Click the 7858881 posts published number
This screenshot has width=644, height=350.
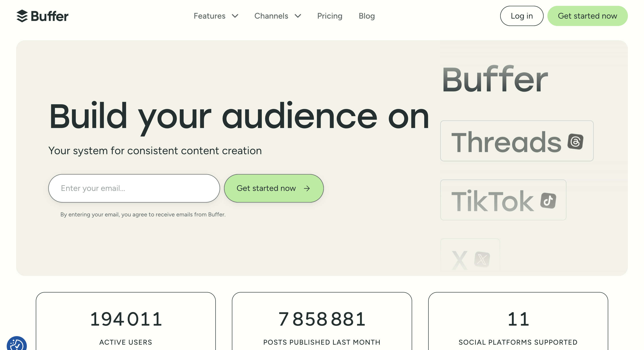click(322, 319)
